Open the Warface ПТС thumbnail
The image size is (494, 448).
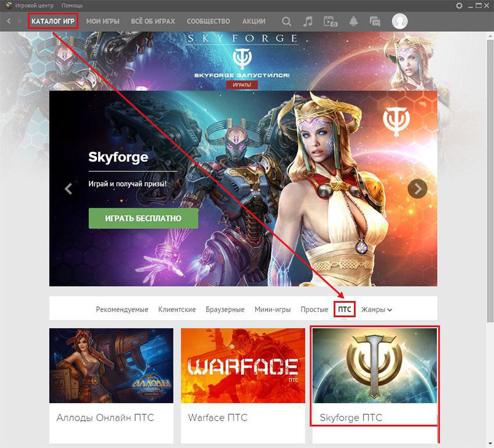pyautogui.click(x=243, y=365)
